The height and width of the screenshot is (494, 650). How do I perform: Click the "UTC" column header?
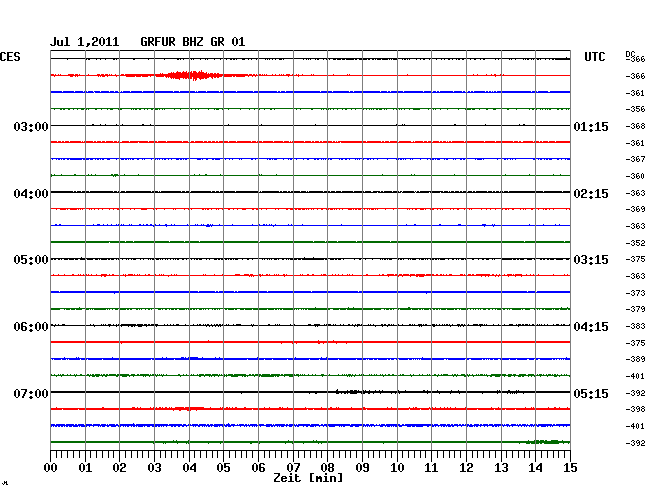(594, 57)
